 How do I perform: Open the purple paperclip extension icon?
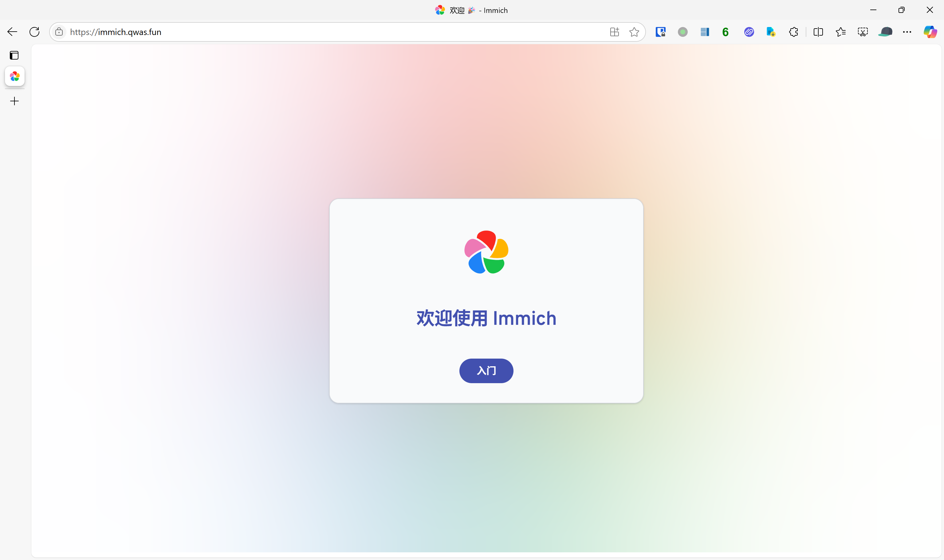click(x=749, y=32)
